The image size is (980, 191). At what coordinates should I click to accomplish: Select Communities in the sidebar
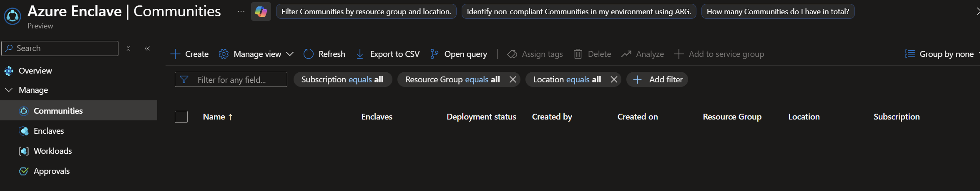[78, 110]
